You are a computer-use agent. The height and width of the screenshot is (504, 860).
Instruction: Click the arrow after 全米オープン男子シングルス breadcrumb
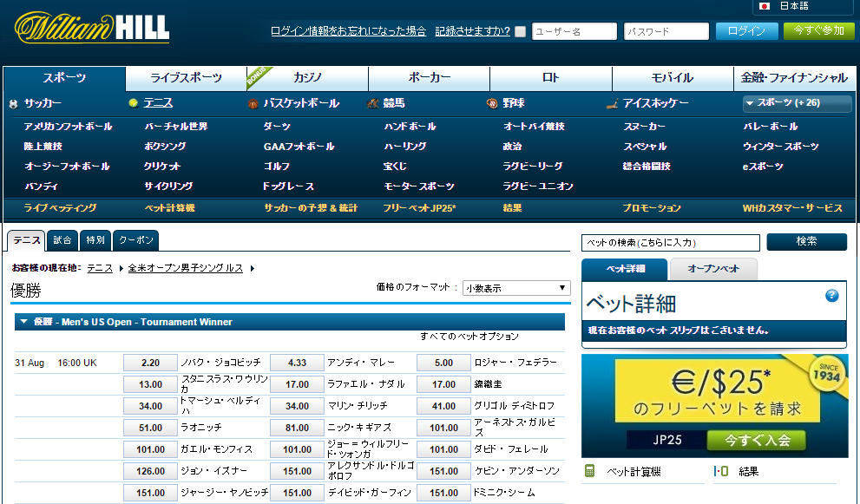[253, 268]
